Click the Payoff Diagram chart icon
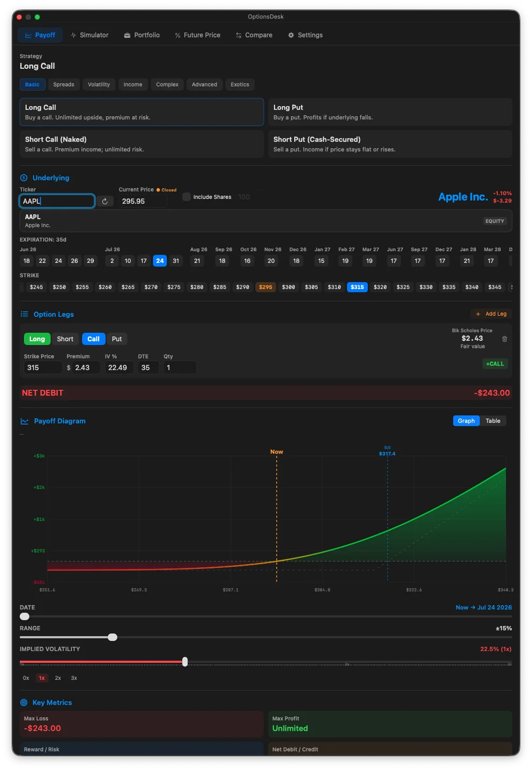The height and width of the screenshot is (770, 532). point(25,421)
